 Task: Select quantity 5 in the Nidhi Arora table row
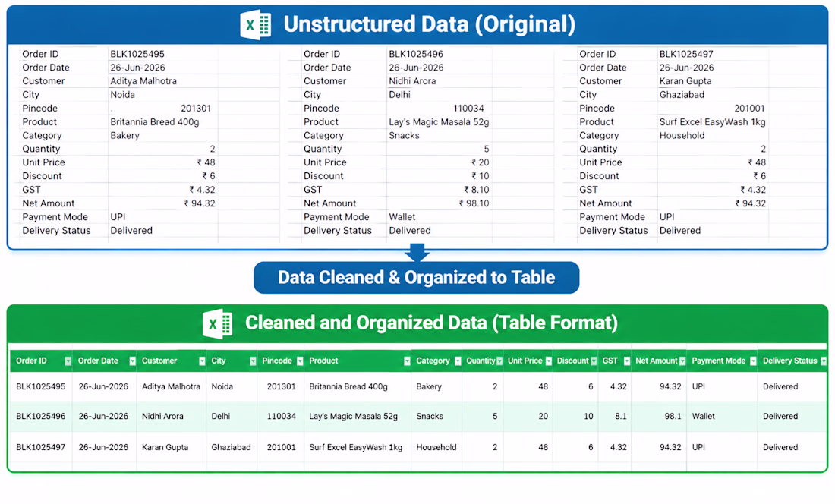tap(495, 417)
